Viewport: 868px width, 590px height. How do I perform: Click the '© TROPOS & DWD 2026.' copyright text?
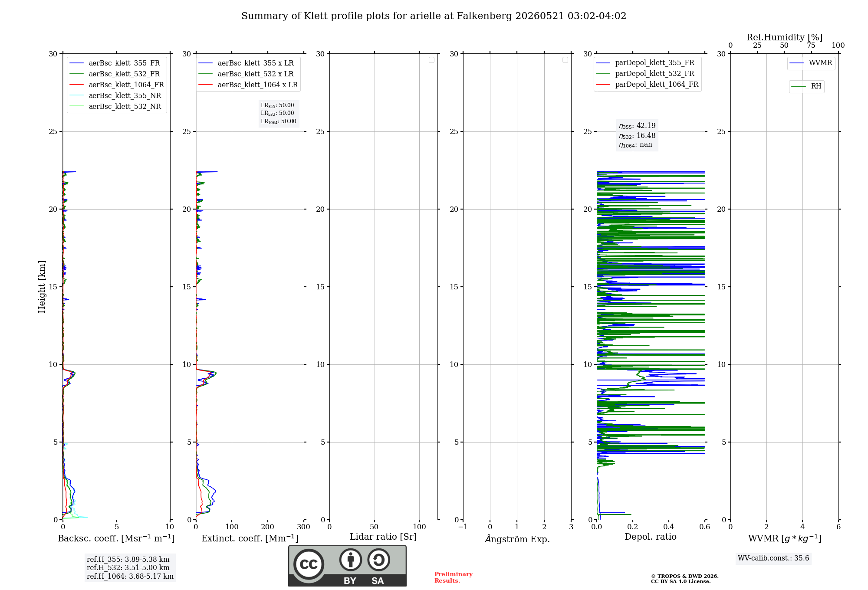685,576
